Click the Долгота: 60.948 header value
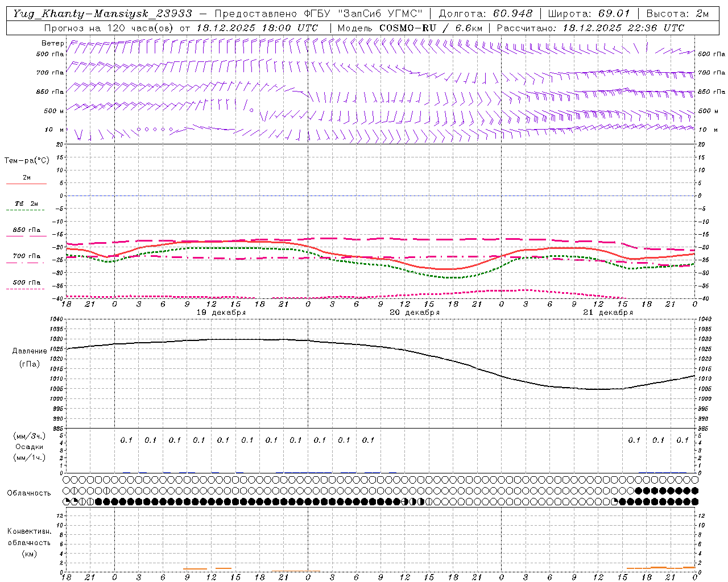The height and width of the screenshot is (582, 728). pyautogui.click(x=486, y=14)
